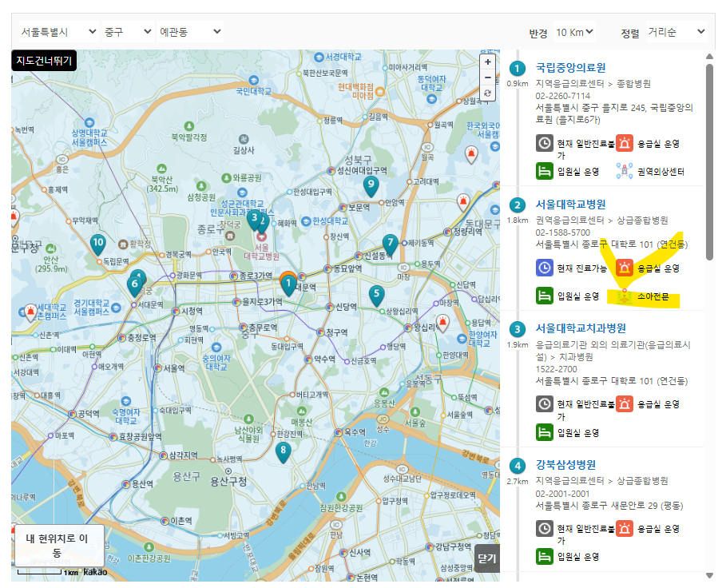Open the 10 Km radius dropdown
This screenshot has width=726, height=588.
coord(574,32)
